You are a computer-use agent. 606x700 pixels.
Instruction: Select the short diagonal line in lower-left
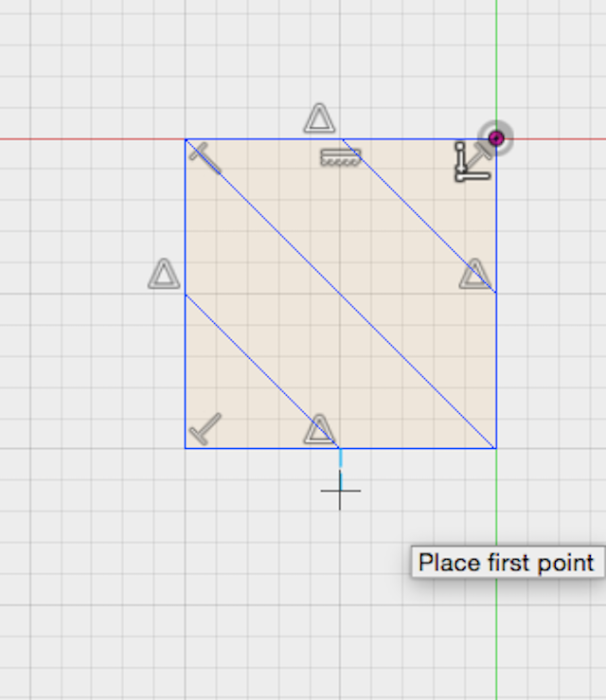coord(262,371)
